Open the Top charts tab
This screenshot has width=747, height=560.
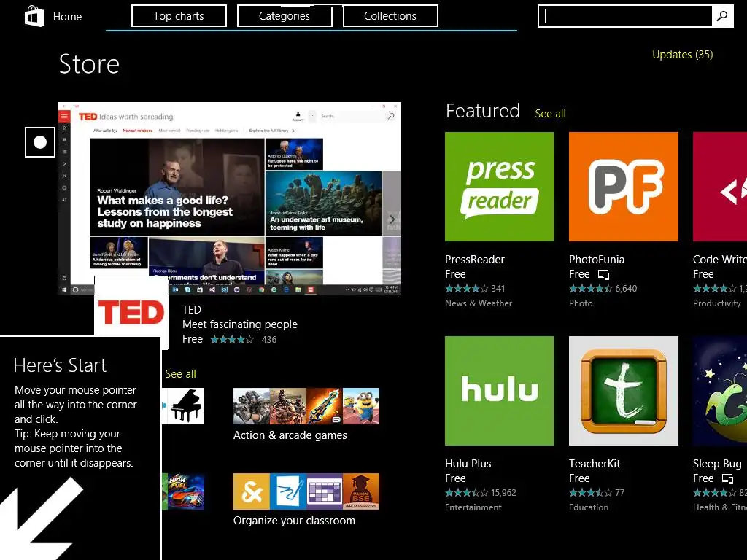(179, 16)
